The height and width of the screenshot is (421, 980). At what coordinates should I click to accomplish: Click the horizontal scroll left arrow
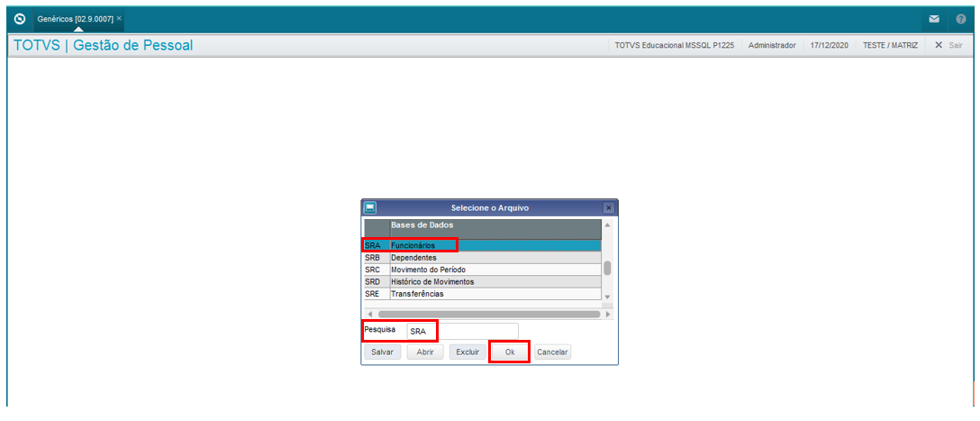[370, 314]
